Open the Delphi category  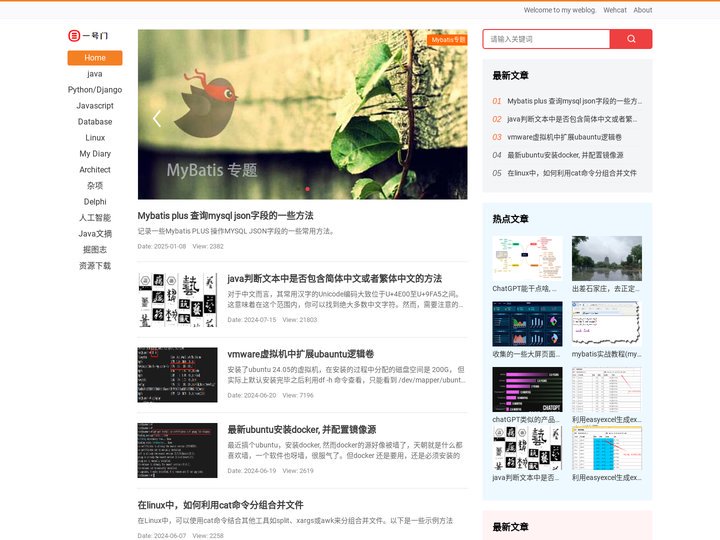tap(95, 202)
